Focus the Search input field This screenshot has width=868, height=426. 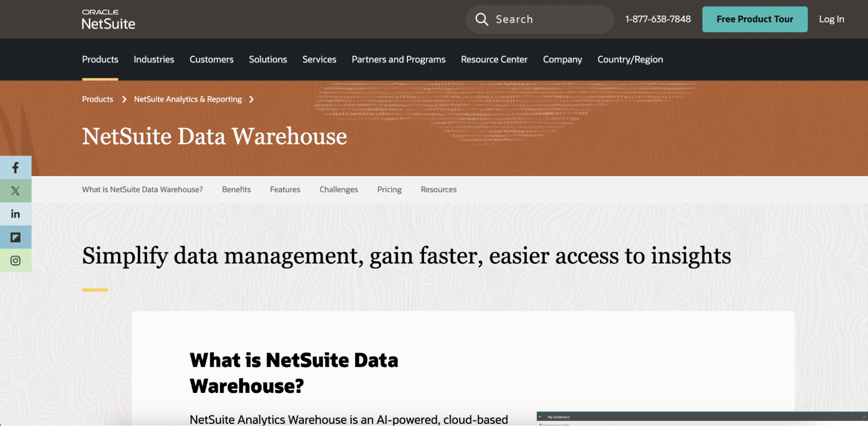pos(540,19)
